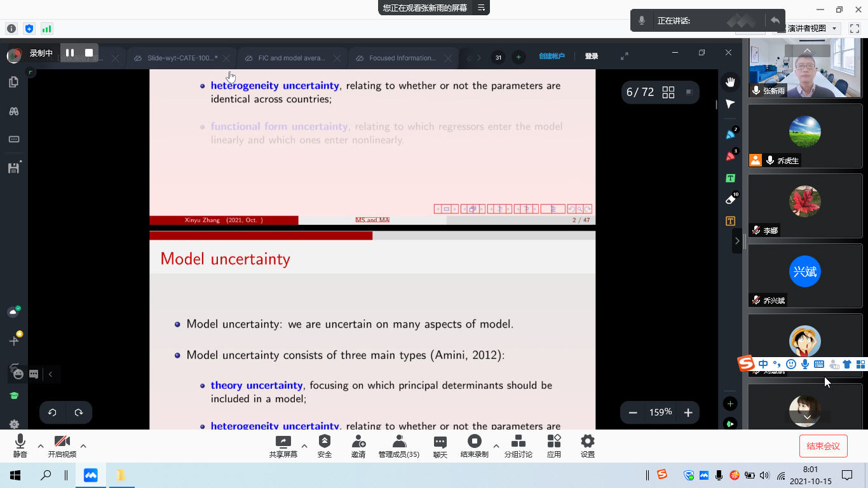This screenshot has width=868, height=488.
Task: Switch to the 'Focused Information...' tab
Action: click(x=402, y=58)
